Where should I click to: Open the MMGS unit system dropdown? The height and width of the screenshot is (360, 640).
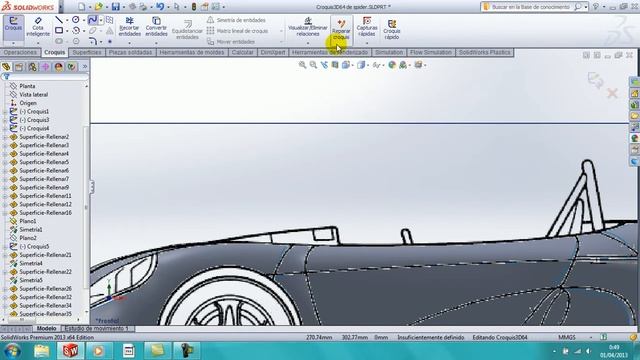tap(591, 338)
